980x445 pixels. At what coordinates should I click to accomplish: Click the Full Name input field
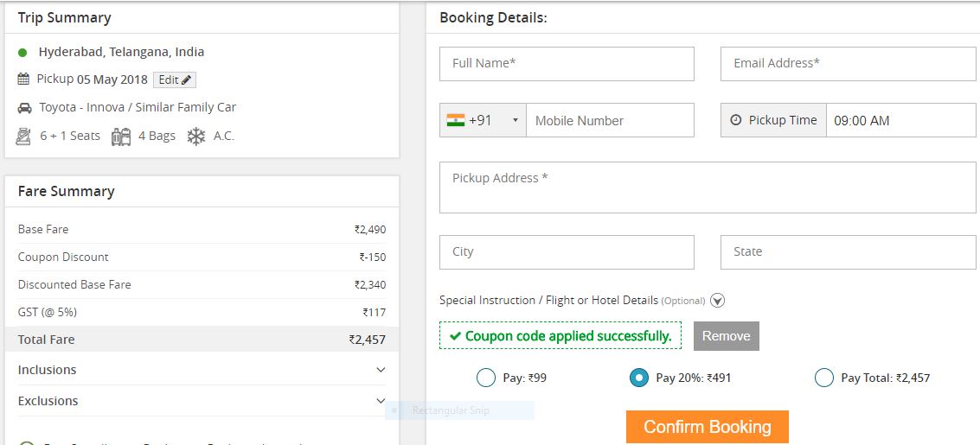coord(567,64)
